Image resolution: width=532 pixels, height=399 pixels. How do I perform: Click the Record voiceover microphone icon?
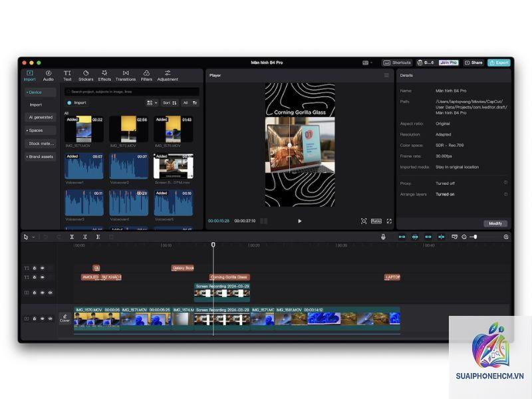[383, 237]
